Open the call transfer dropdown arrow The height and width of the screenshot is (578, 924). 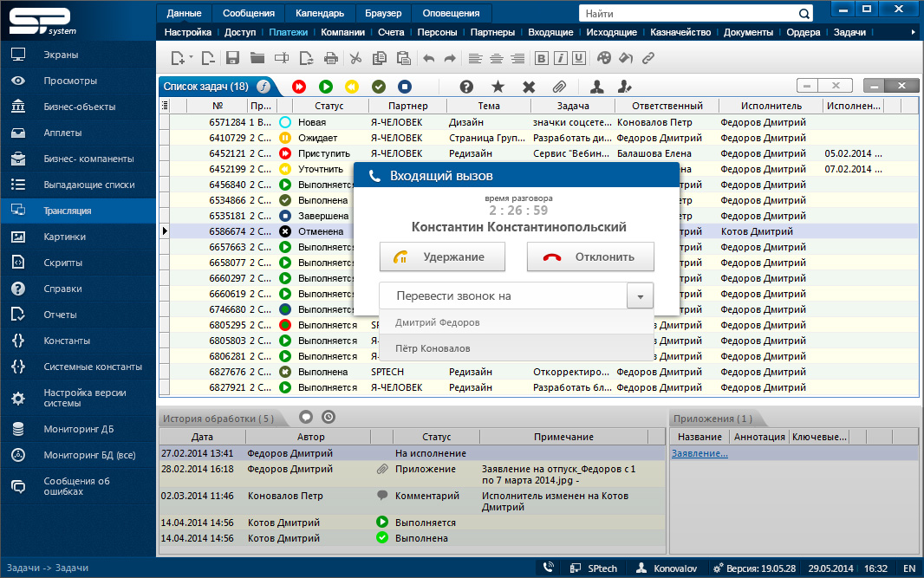(640, 296)
